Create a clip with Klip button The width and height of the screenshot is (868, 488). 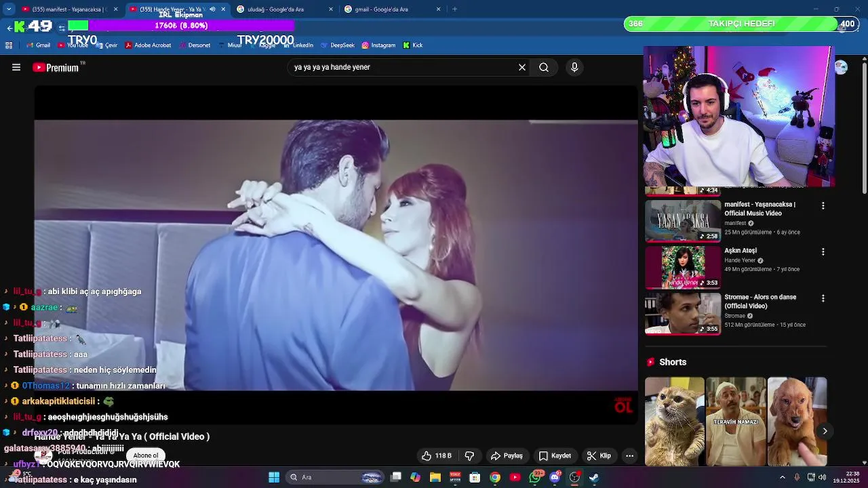point(599,455)
